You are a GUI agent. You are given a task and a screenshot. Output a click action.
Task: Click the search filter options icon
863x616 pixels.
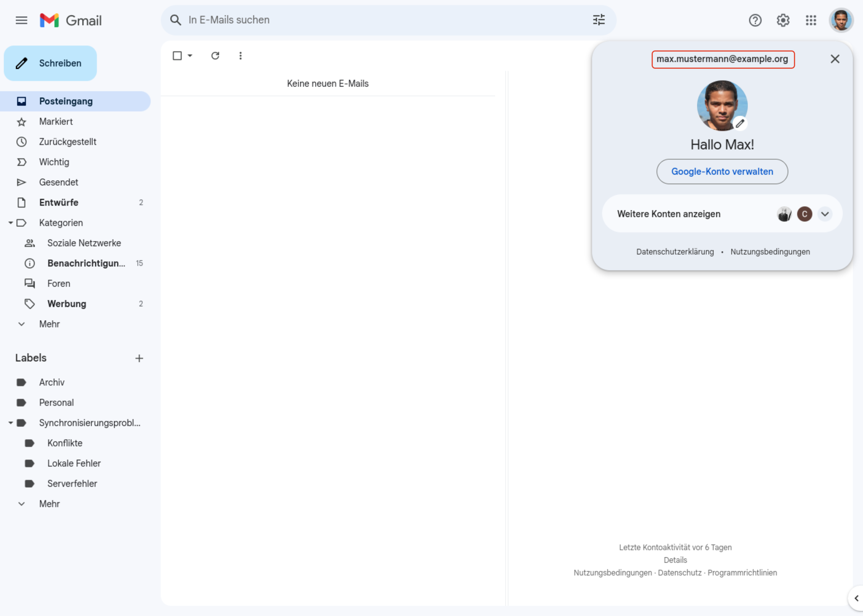599,20
